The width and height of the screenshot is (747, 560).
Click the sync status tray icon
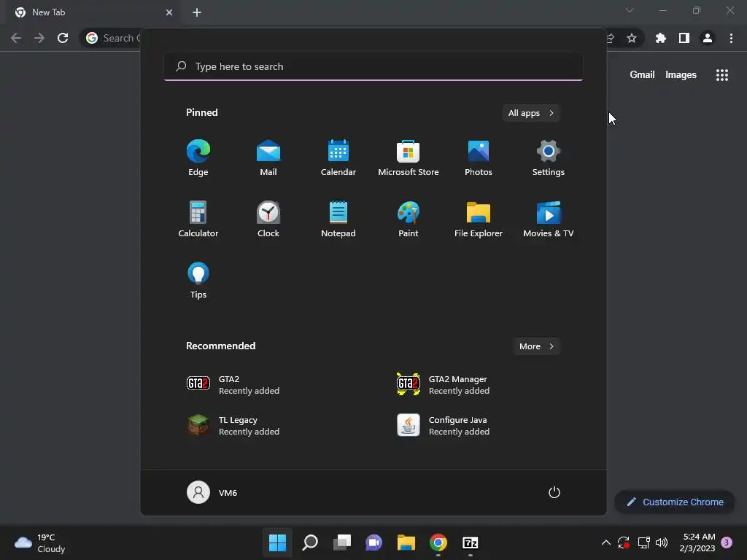[624, 542]
